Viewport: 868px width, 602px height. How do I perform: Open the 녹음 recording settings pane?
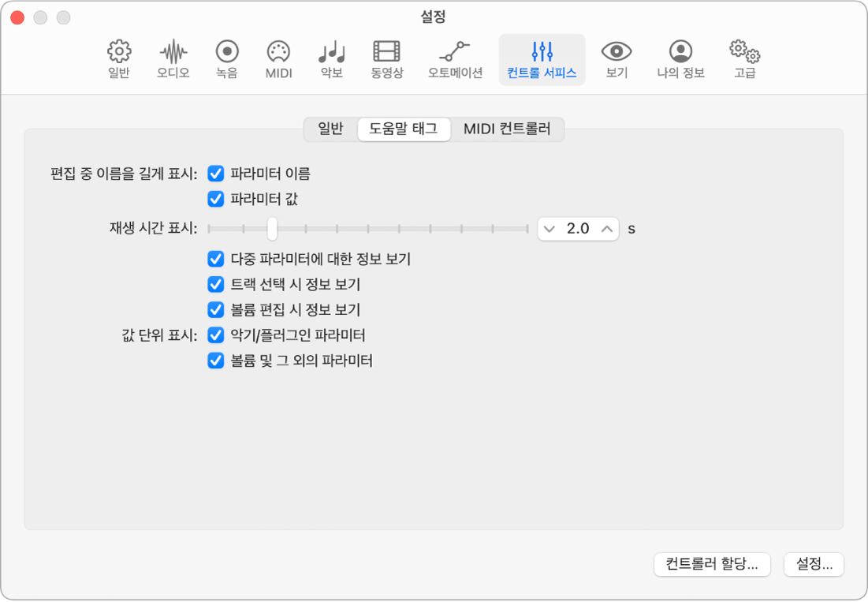(x=227, y=59)
